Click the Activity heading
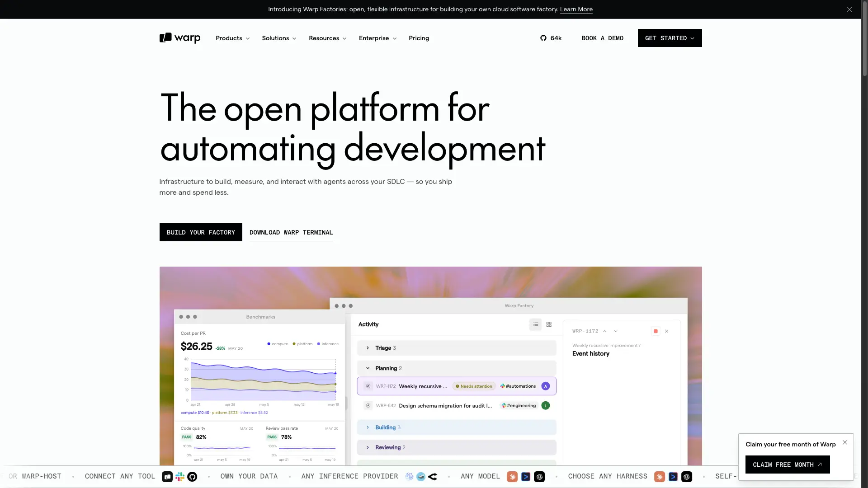 [x=368, y=324]
